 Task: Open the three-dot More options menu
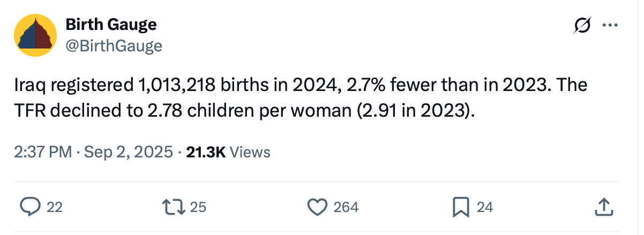(610, 25)
